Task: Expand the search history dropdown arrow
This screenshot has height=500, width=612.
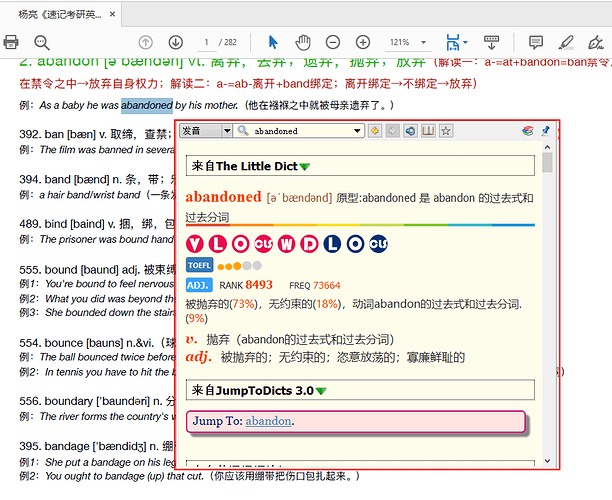Action: click(x=357, y=131)
